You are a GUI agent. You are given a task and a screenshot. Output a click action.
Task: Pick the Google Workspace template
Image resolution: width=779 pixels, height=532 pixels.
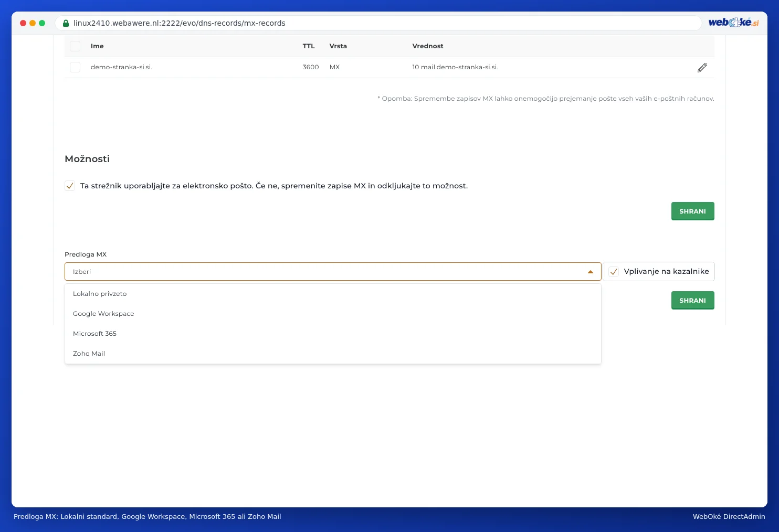[333, 314]
